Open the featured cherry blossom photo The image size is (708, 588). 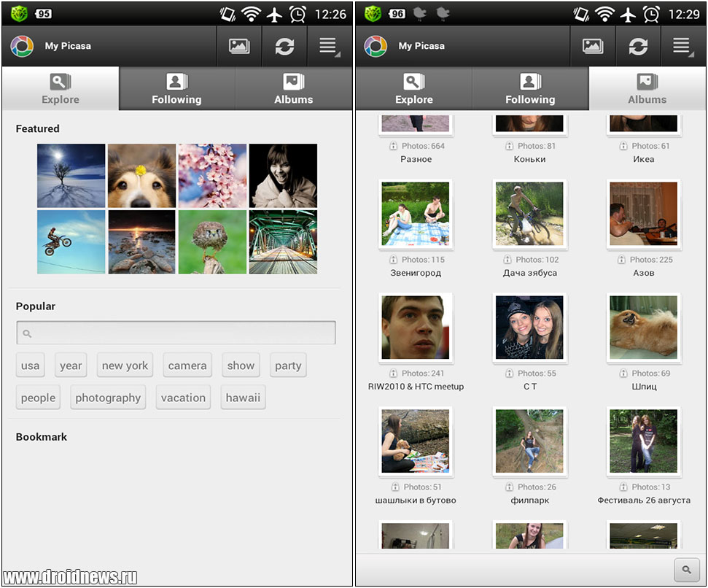tap(213, 176)
